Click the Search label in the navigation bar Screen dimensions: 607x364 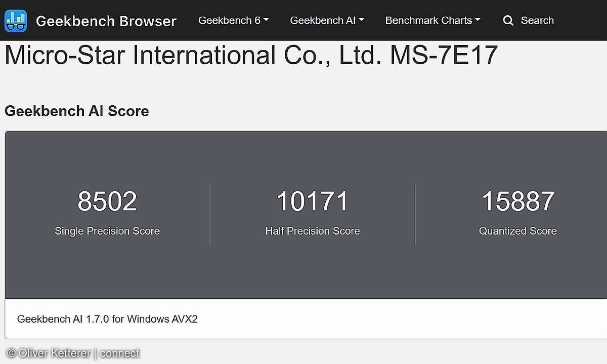(x=537, y=20)
